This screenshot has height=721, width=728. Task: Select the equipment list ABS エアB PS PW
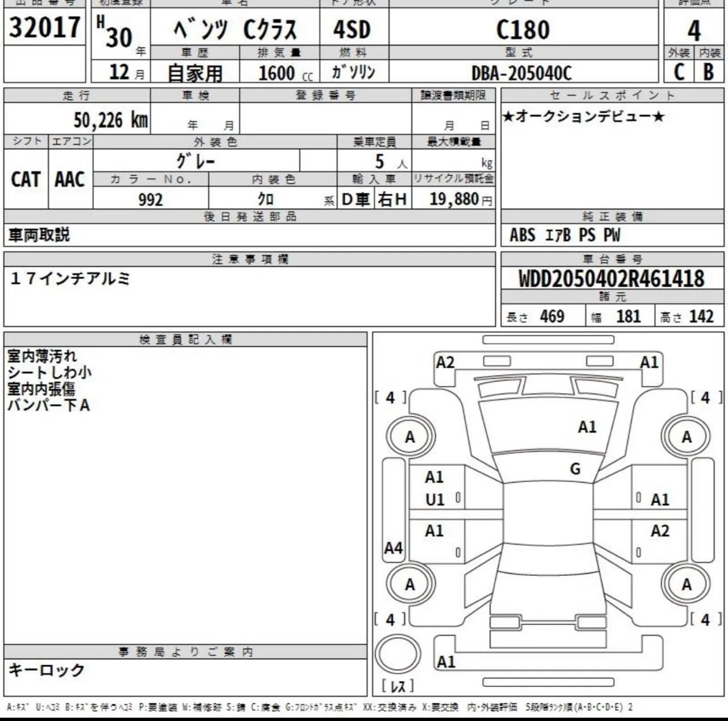point(565,234)
